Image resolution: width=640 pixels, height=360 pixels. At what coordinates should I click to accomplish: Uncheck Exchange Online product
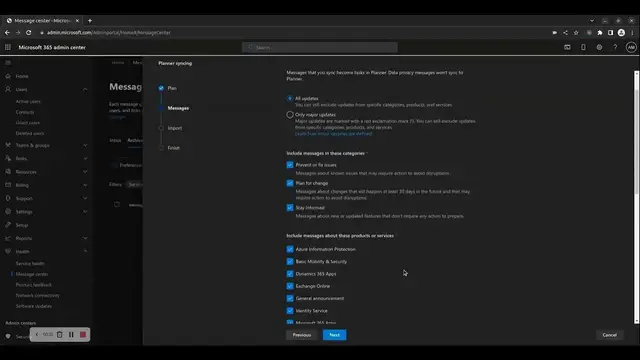[290, 286]
